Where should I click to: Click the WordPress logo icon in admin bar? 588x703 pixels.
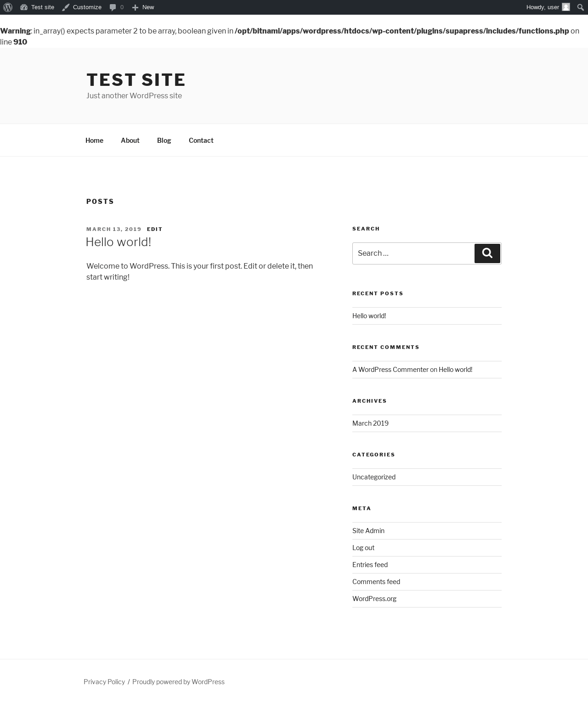pos(8,7)
